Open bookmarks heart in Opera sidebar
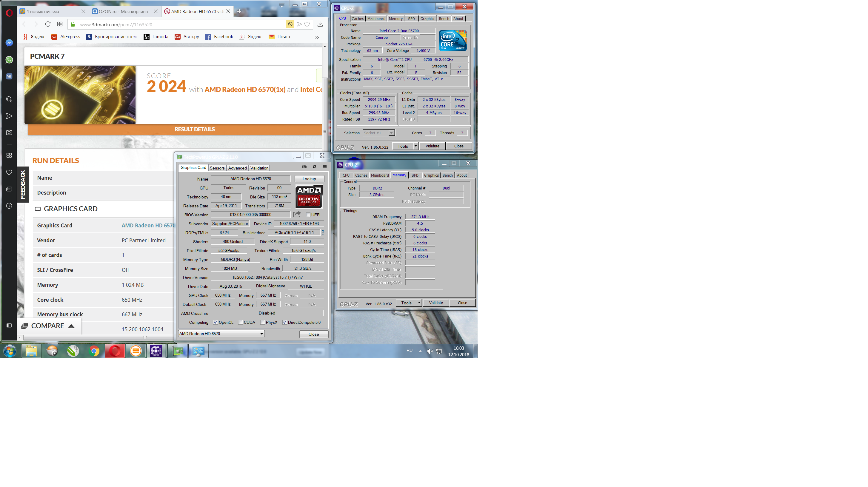 (9, 172)
